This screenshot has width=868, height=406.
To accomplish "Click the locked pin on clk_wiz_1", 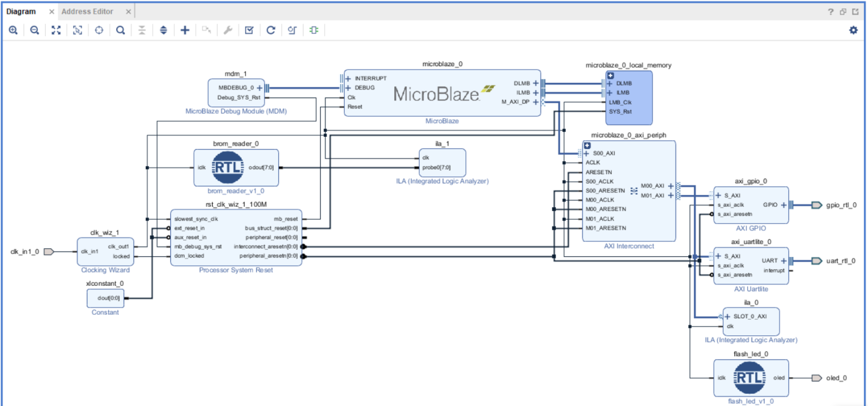I will [121, 256].
